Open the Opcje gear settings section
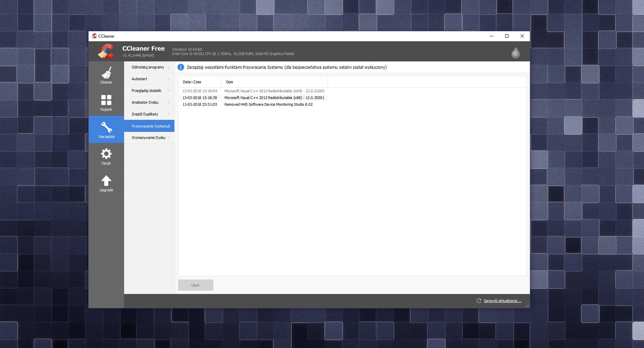The width and height of the screenshot is (644, 348). [x=106, y=157]
